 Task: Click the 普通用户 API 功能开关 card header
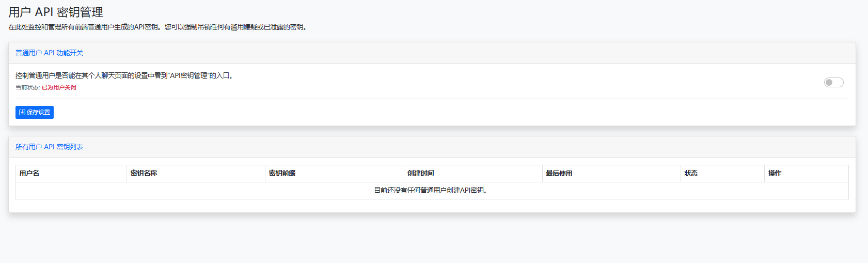pos(432,53)
